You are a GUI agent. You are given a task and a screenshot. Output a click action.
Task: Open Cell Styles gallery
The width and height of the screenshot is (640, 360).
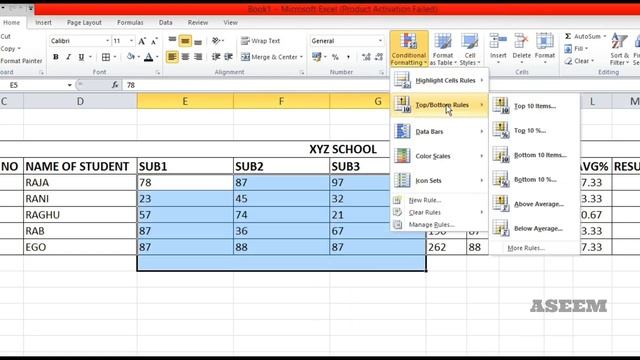coord(470,49)
